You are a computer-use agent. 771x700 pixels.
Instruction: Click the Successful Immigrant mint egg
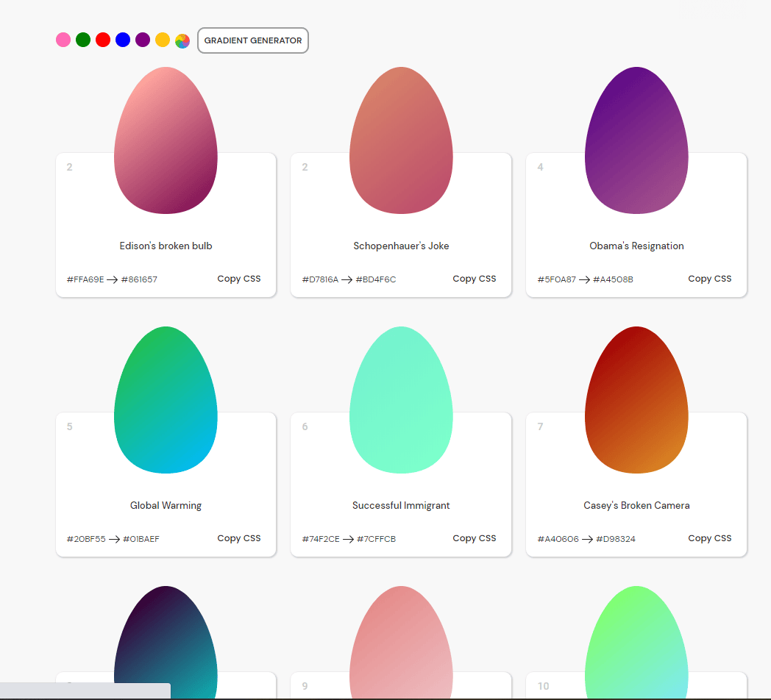401,400
